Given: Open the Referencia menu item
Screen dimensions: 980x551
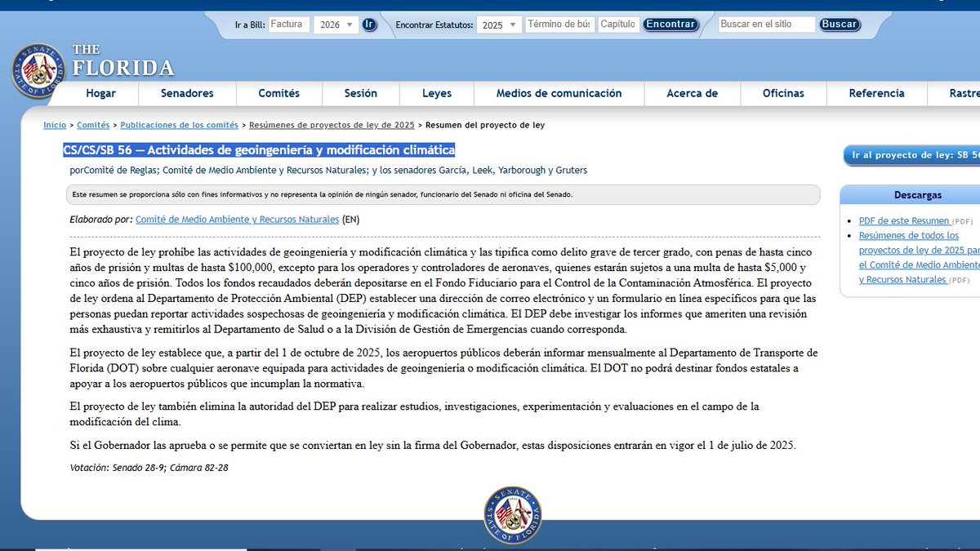Looking at the screenshot, I should 877,93.
